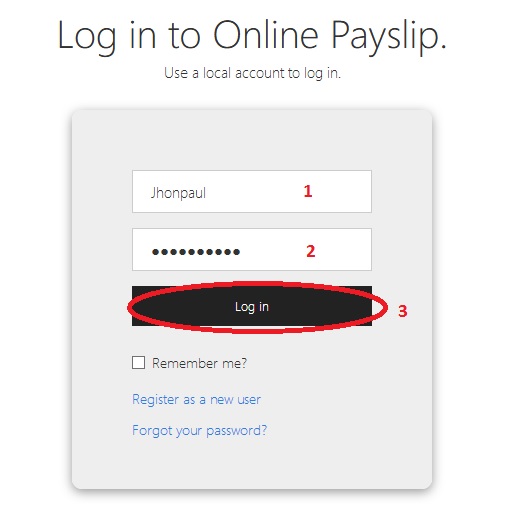
Task: Click on the password dots
Action: (196, 252)
